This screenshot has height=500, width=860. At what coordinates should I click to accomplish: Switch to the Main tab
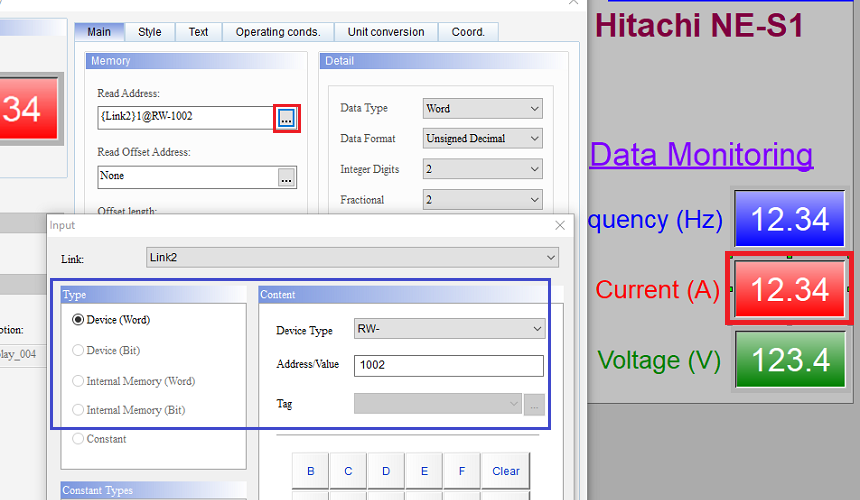pos(99,32)
